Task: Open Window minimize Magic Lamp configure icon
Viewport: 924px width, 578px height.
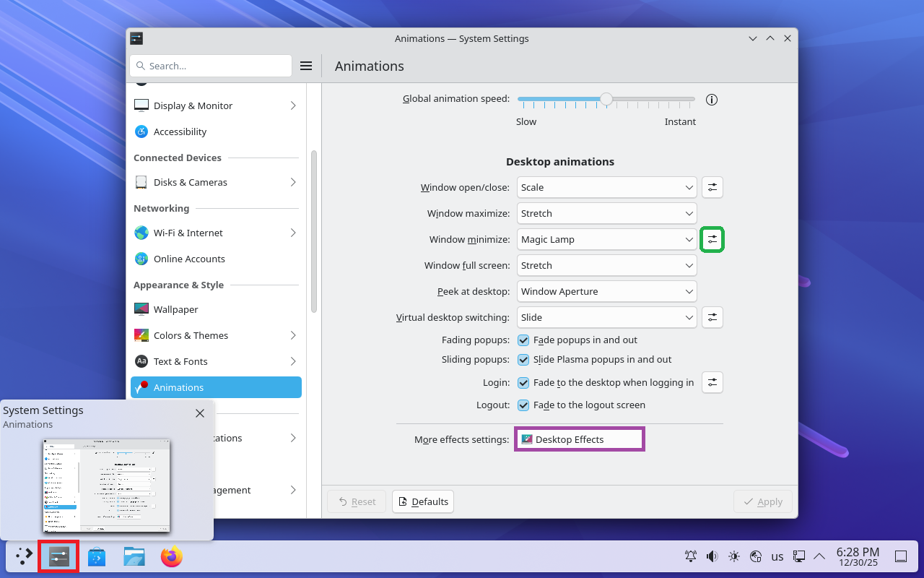Action: click(x=712, y=239)
